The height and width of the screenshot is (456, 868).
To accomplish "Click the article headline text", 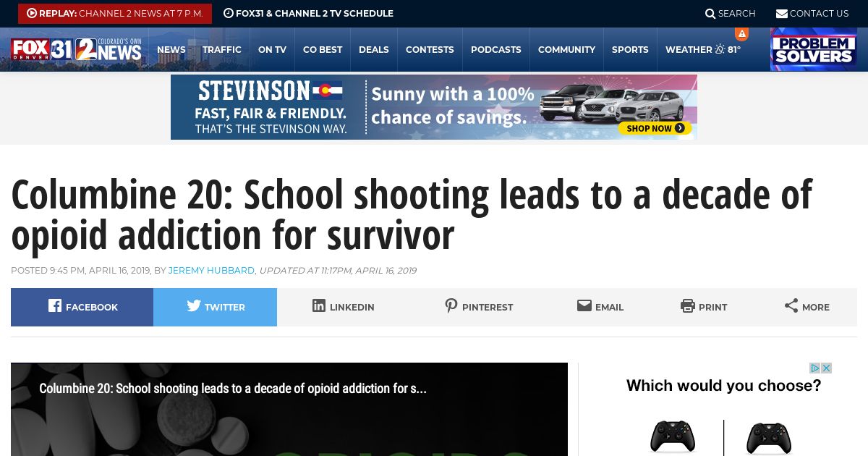I will coord(412,214).
